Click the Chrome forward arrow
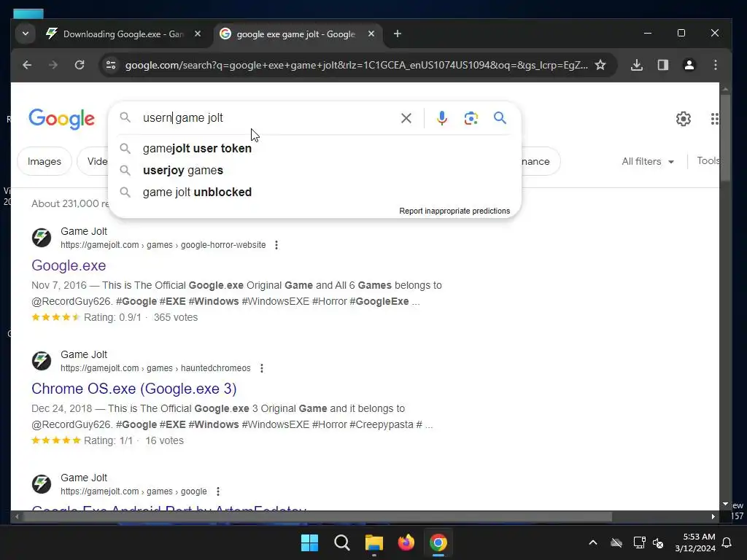Image resolution: width=747 pixels, height=560 pixels. click(x=53, y=65)
